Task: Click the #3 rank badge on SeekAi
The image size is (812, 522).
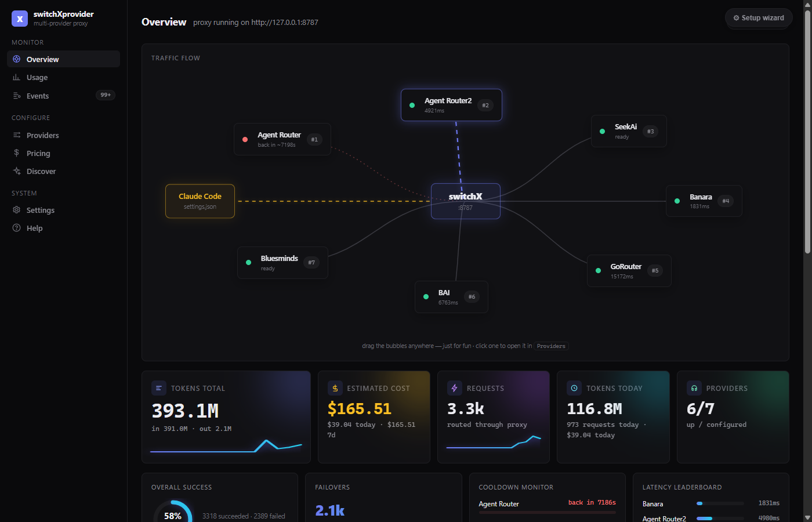Action: 651,132
